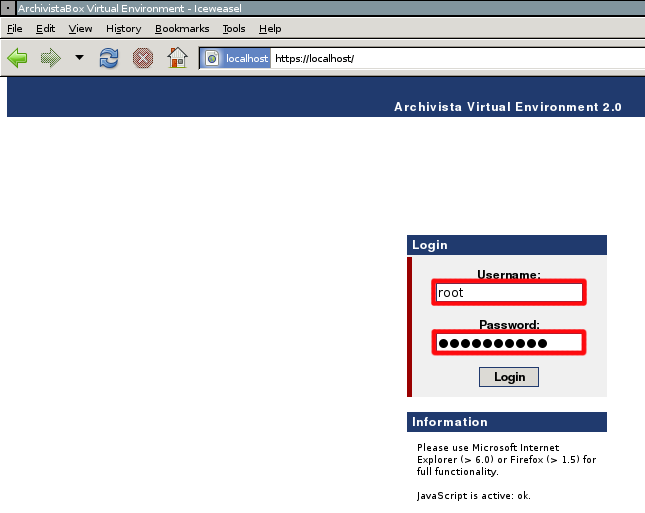Click the Login panel header
645x513 pixels.
(x=507, y=245)
